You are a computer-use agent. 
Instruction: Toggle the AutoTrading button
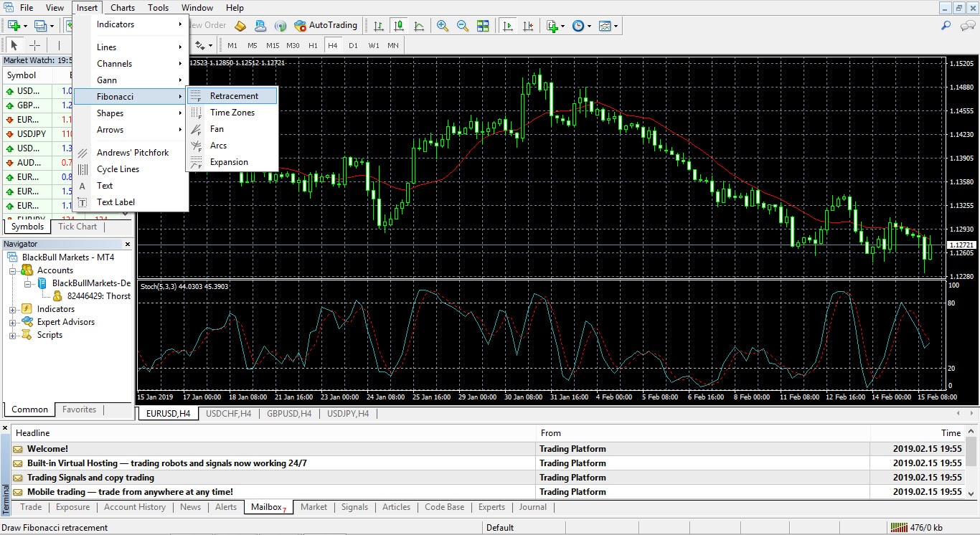coord(325,26)
